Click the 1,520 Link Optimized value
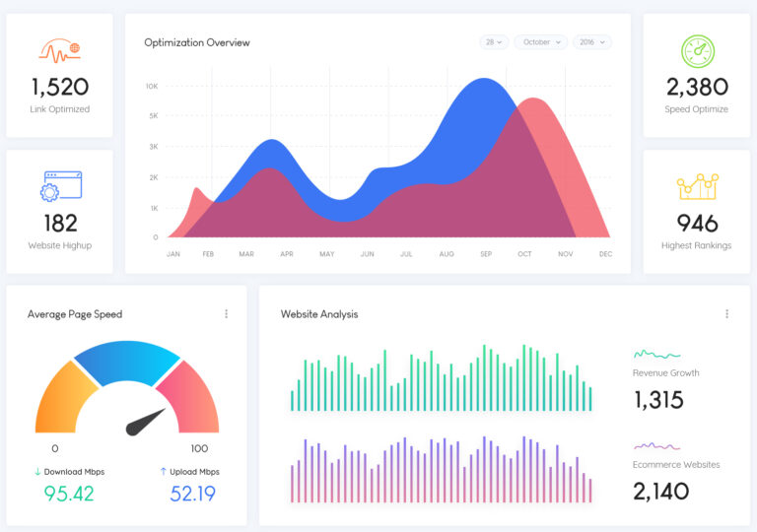Viewport: 757px width, 532px height. [59, 87]
